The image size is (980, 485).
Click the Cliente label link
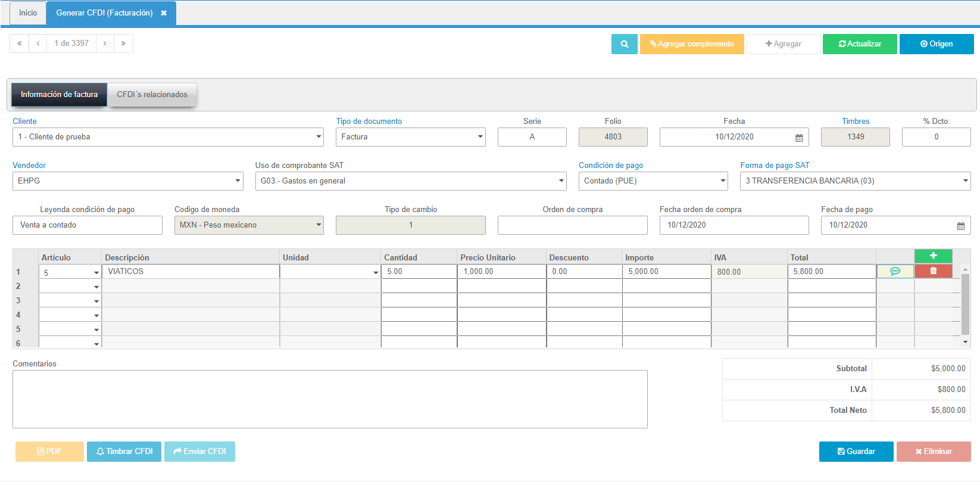(x=24, y=122)
